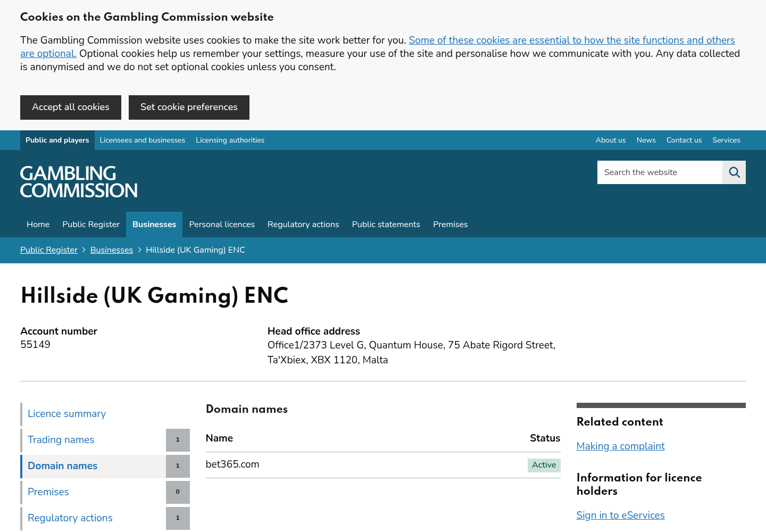The image size is (766, 532).
Task: Click the head office address text
Action: coord(411,353)
